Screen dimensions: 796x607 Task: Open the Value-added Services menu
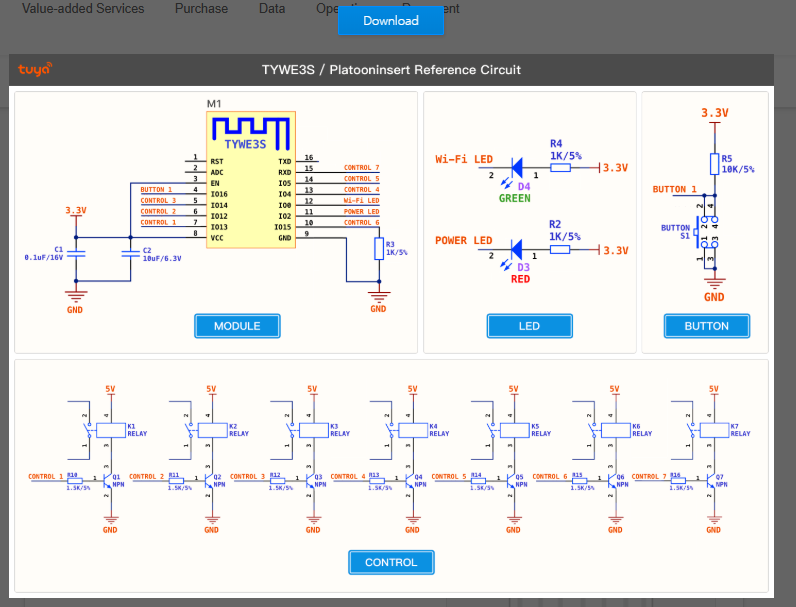pos(83,9)
